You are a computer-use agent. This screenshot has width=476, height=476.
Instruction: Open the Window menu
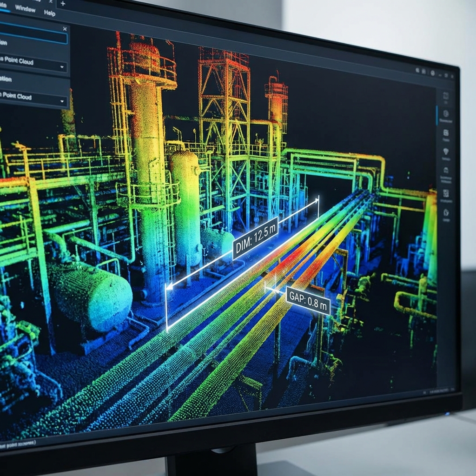click(25, 8)
